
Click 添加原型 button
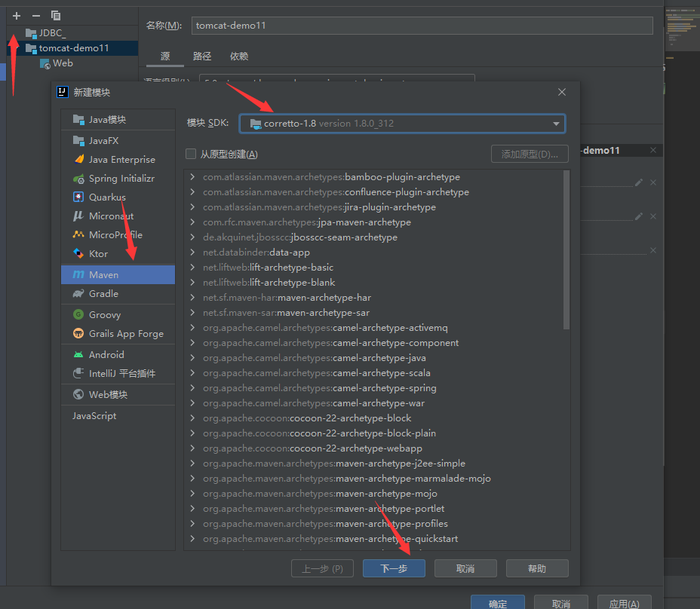[x=530, y=154]
